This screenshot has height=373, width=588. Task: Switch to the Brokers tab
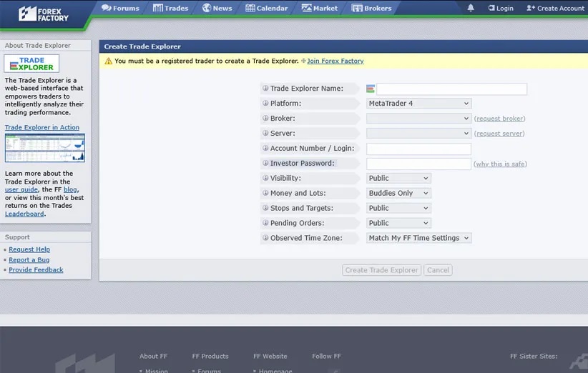[x=372, y=9]
